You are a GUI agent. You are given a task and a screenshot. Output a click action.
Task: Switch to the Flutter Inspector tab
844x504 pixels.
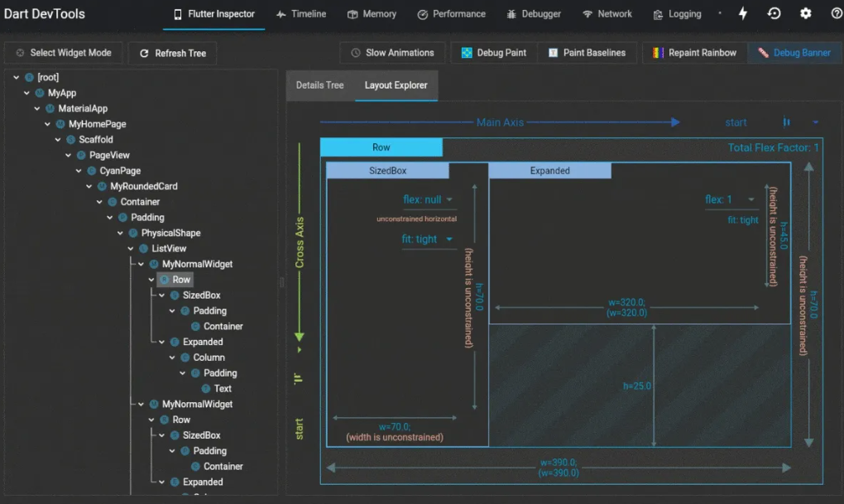[x=213, y=14]
